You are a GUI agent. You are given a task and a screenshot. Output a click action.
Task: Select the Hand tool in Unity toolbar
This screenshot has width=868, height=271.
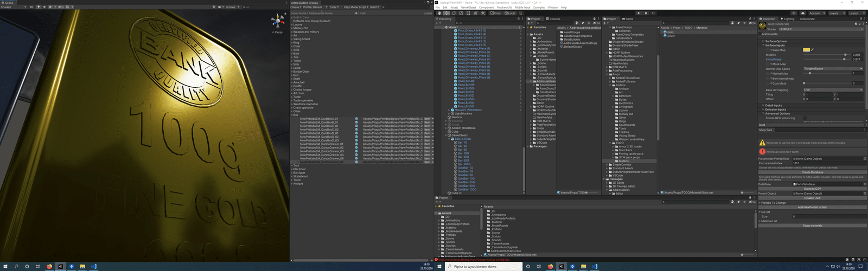[x=439, y=13]
